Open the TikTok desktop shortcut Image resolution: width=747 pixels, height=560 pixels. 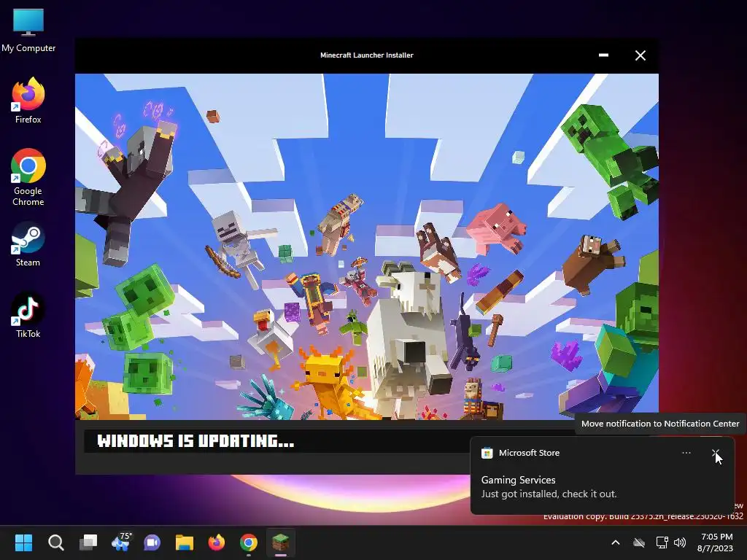coord(28,315)
